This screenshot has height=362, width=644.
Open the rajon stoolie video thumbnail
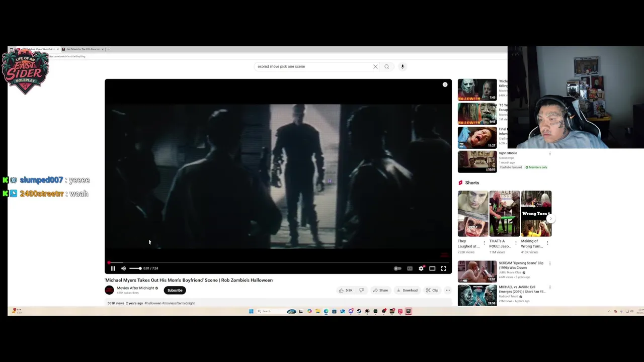pos(477,161)
